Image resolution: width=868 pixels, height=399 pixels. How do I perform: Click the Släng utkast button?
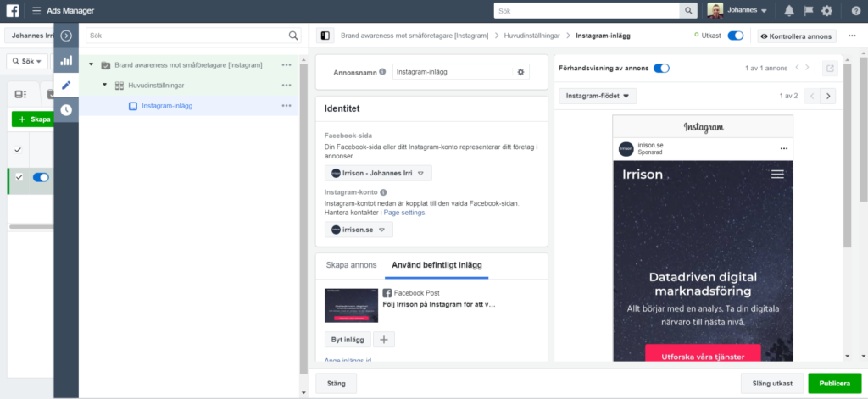pyautogui.click(x=771, y=383)
